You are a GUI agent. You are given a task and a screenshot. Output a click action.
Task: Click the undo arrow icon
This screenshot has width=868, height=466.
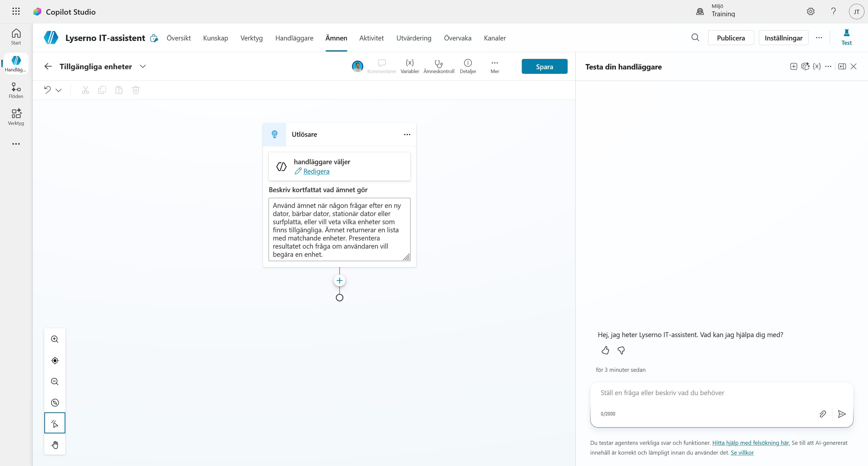(47, 90)
